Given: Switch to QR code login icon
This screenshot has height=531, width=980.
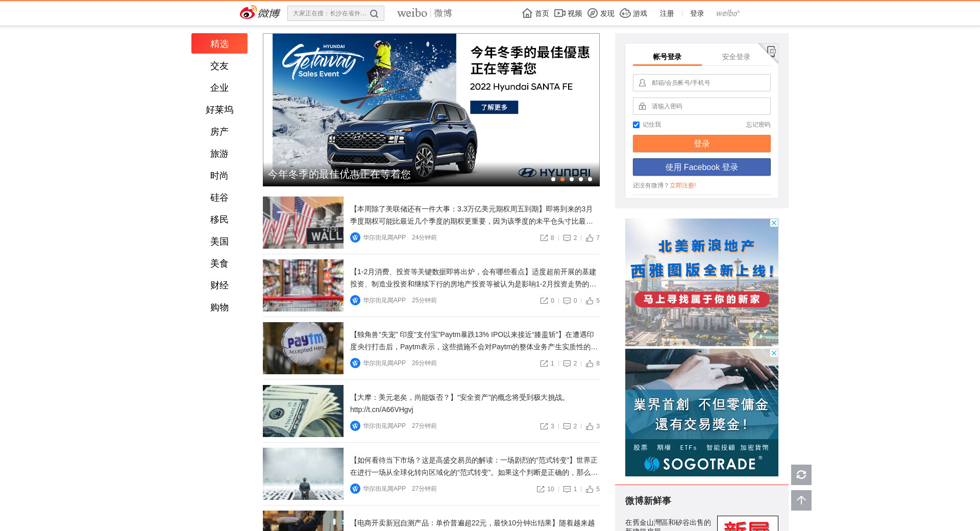Looking at the screenshot, I should [x=771, y=51].
